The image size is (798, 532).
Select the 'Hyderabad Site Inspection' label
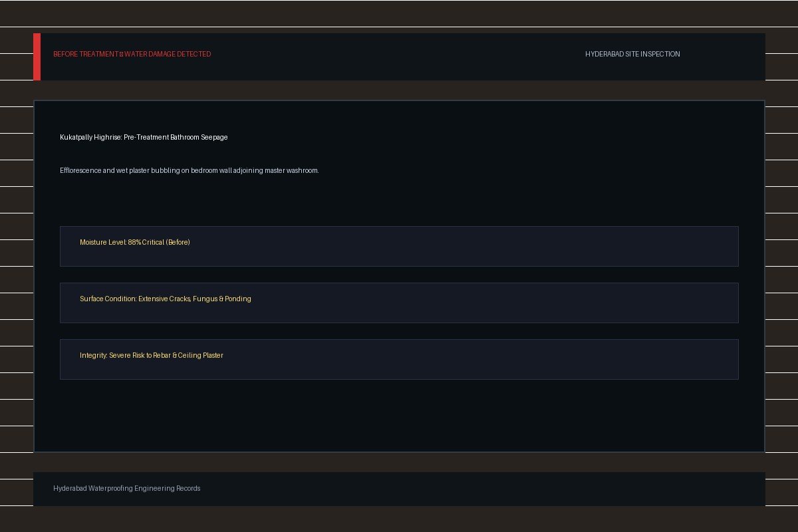tap(632, 54)
